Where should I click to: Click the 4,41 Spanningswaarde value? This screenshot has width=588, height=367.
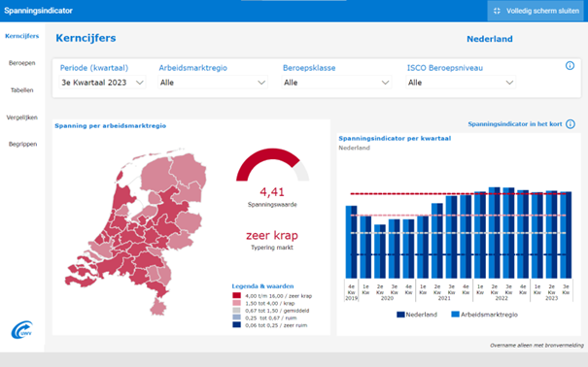click(x=272, y=192)
